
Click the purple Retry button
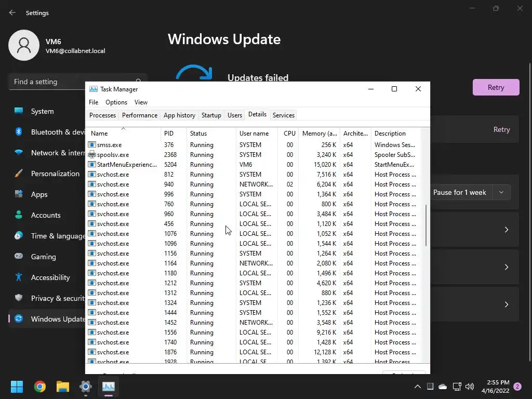click(496, 87)
